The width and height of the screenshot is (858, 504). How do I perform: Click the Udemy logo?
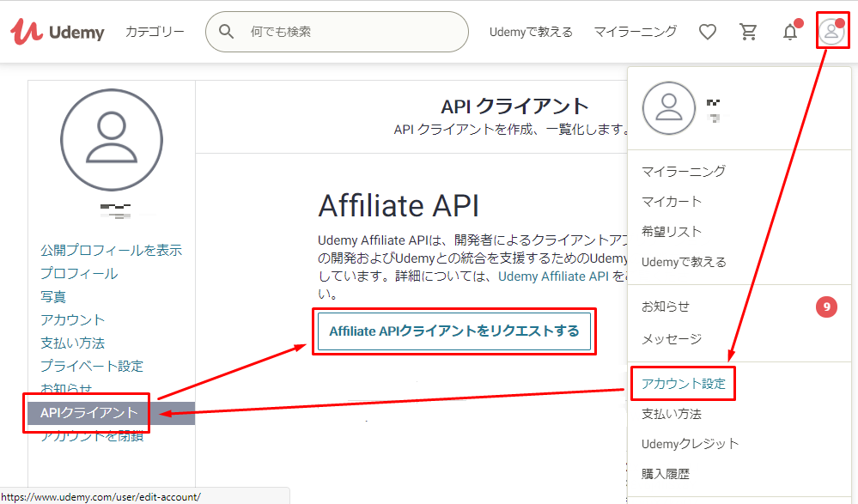tap(58, 32)
